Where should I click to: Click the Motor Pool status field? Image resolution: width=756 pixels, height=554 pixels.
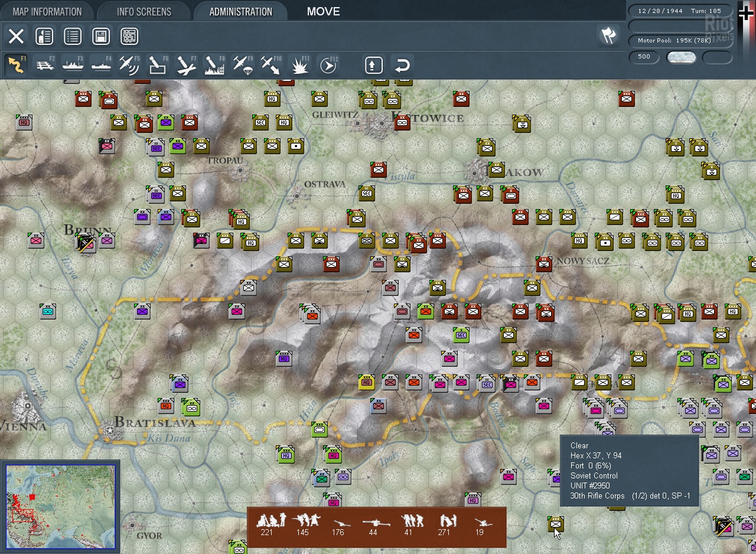coord(681,41)
